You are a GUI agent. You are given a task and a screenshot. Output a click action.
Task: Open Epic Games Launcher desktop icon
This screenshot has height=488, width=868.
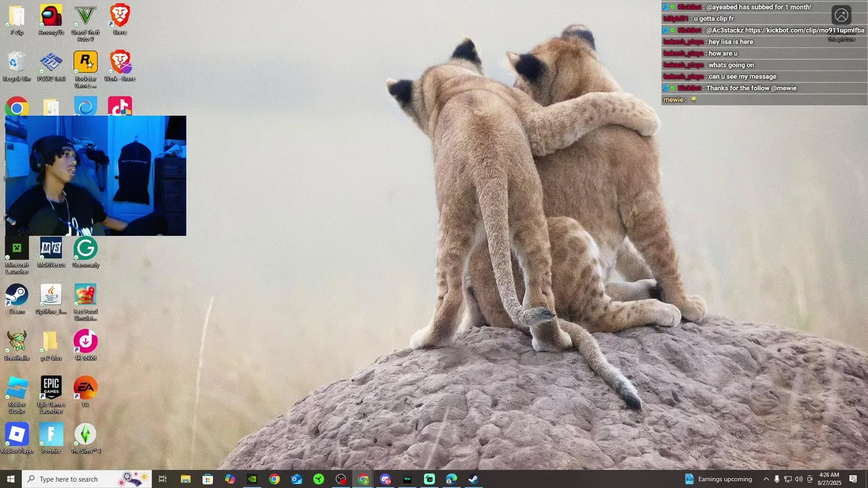pos(51,396)
